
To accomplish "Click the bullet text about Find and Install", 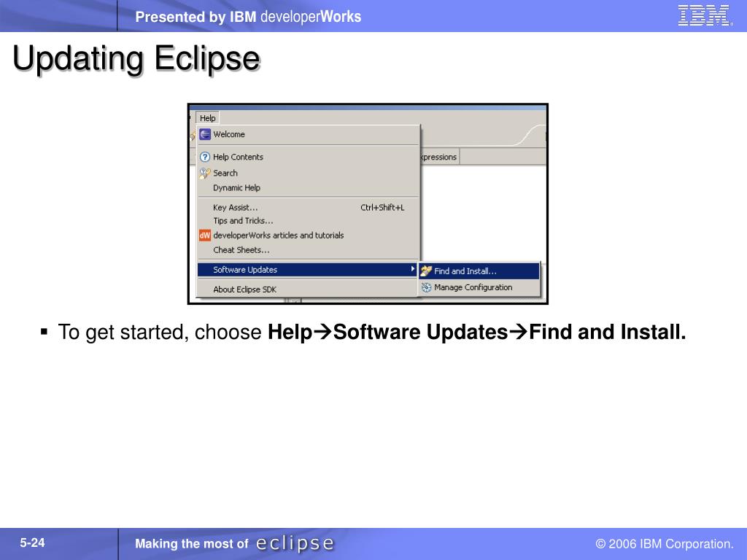I will click(371, 332).
